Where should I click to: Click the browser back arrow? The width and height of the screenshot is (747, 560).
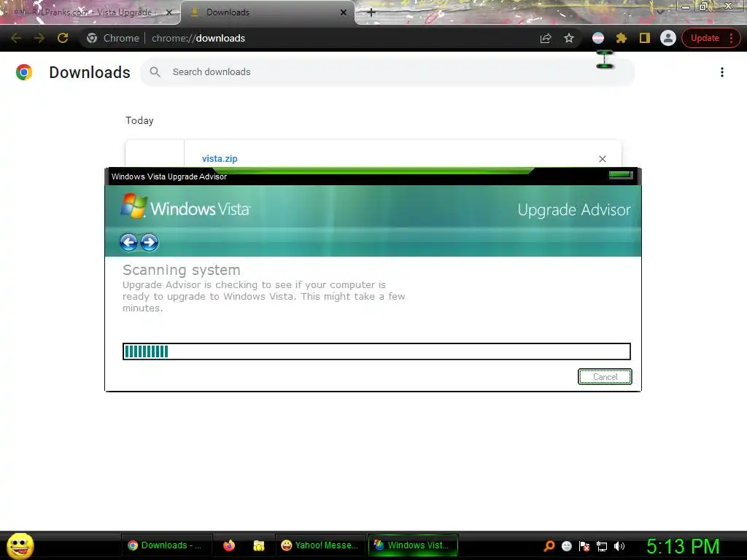click(x=16, y=38)
